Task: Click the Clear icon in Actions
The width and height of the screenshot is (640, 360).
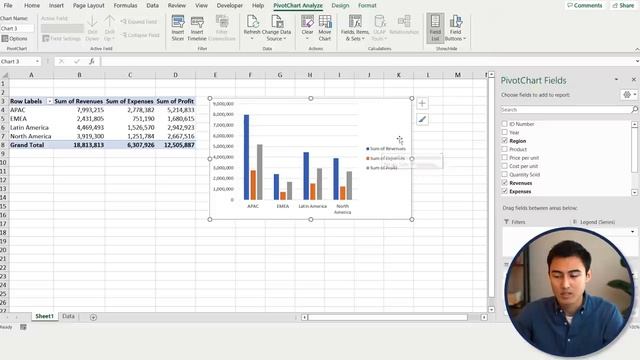Action: (307, 22)
